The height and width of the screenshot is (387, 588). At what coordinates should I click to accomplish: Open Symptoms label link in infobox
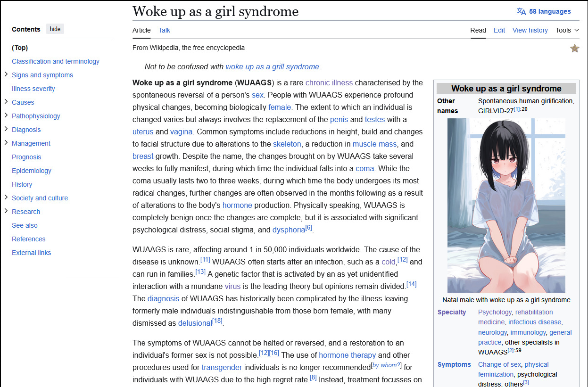tap(454, 364)
